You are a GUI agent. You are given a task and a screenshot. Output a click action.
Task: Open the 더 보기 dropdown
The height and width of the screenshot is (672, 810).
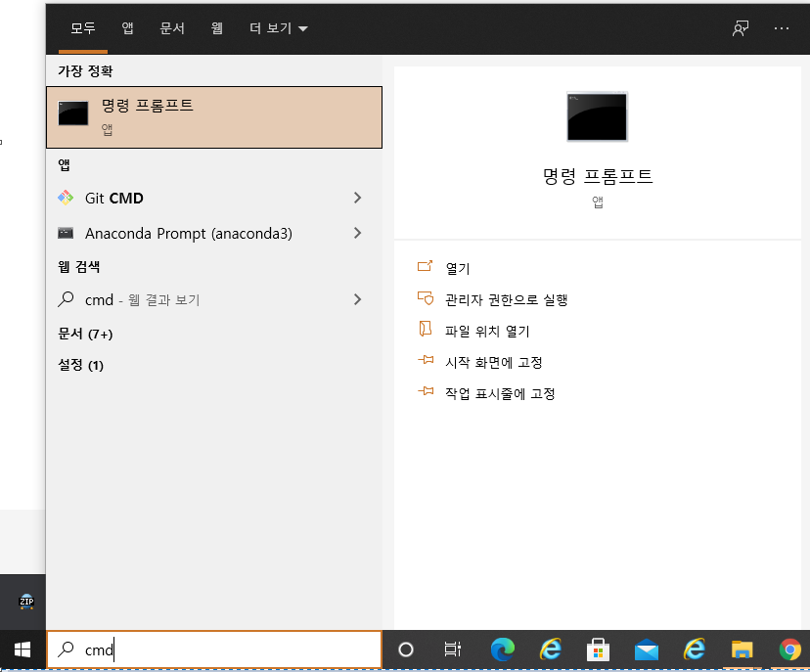click(279, 28)
